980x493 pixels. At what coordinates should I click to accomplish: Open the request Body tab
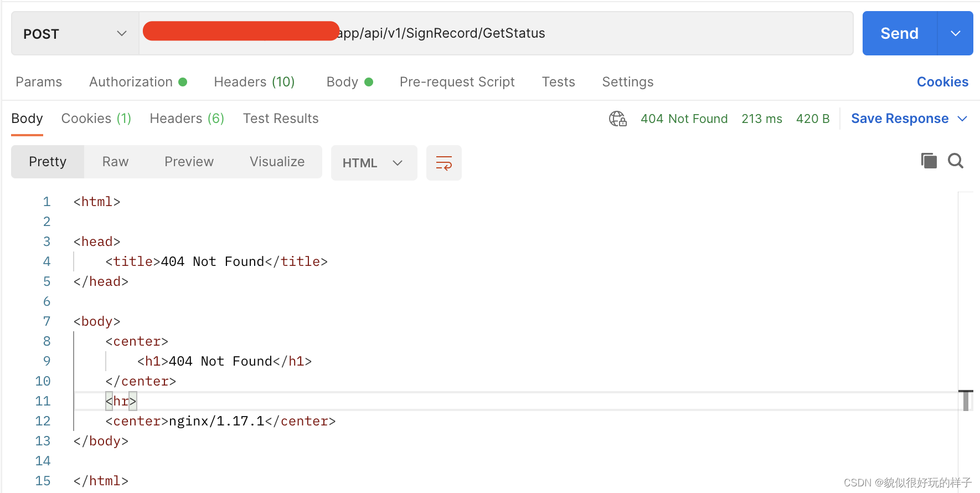[x=349, y=82]
